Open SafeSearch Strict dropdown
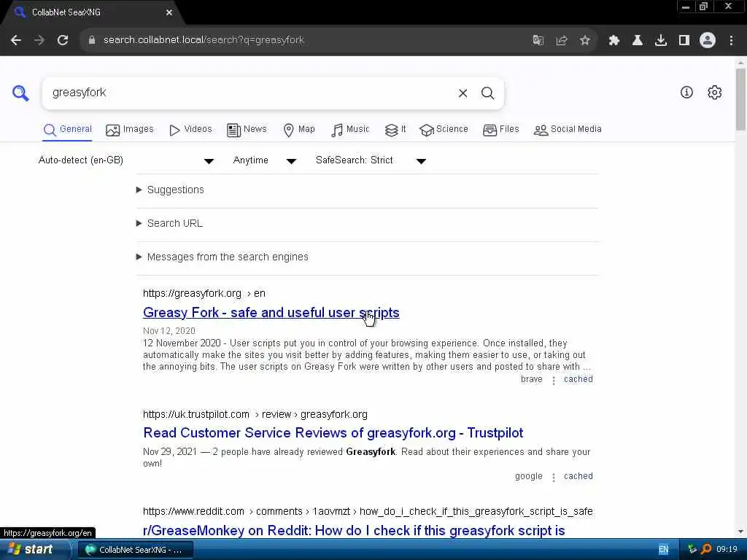 click(x=370, y=160)
